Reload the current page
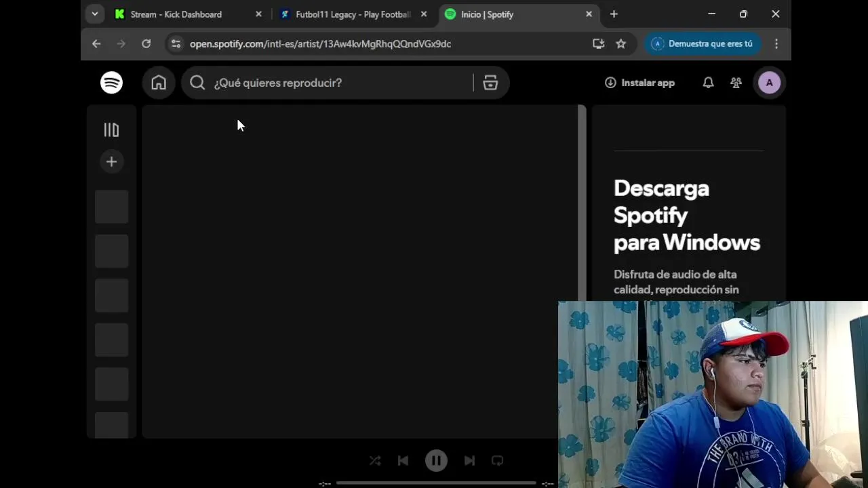 146,43
